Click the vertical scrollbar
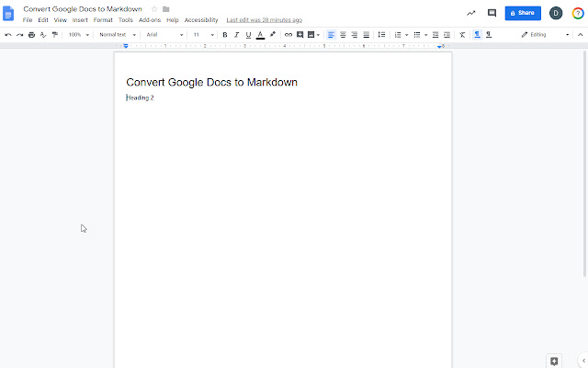The image size is (588, 368). (584, 164)
